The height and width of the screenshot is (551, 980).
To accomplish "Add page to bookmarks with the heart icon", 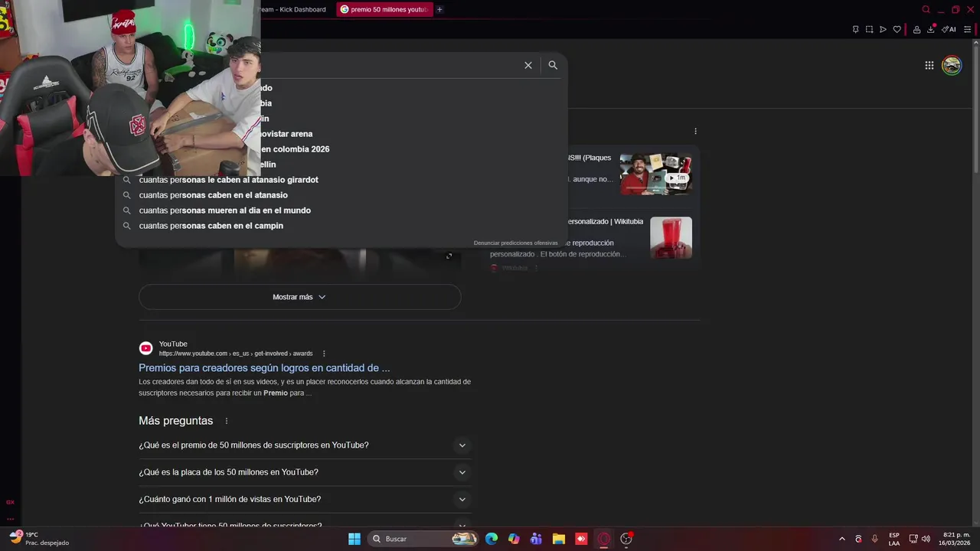I will tap(897, 30).
